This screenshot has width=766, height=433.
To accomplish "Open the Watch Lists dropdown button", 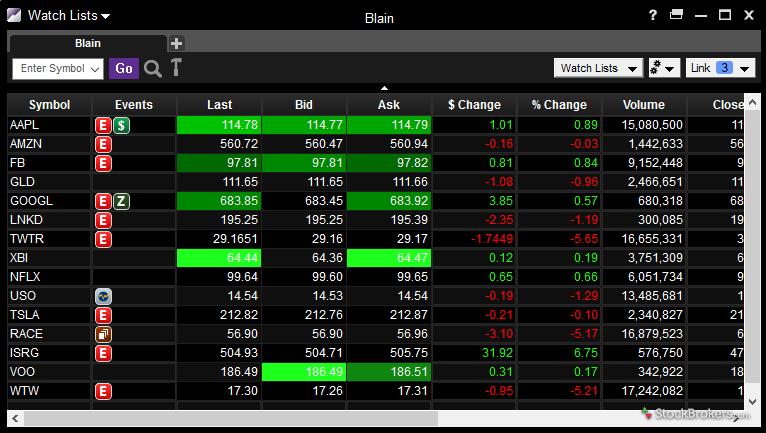I will pyautogui.click(x=598, y=68).
